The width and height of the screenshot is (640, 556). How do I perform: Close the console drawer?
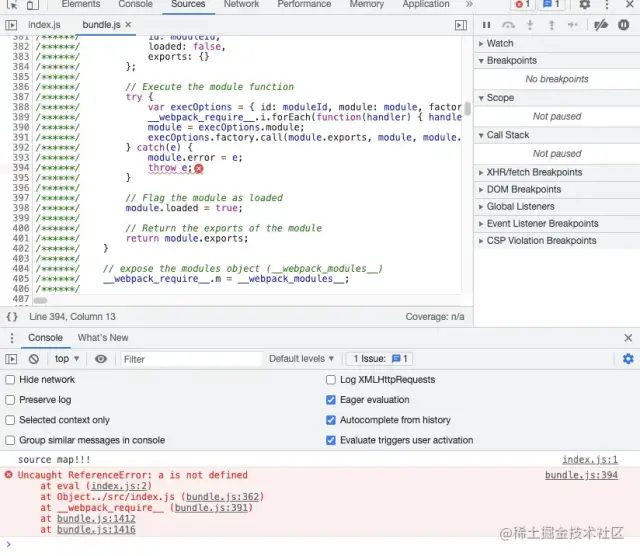pos(628,338)
